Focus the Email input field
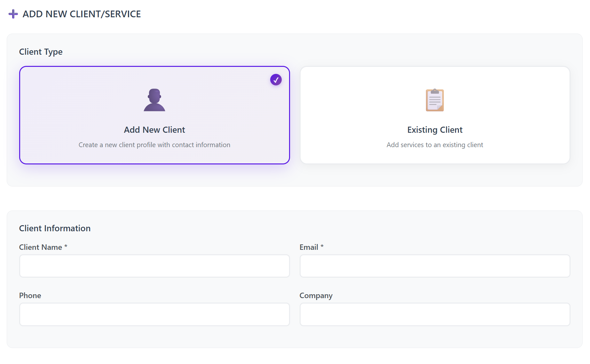The width and height of the screenshot is (590, 364). tap(435, 266)
